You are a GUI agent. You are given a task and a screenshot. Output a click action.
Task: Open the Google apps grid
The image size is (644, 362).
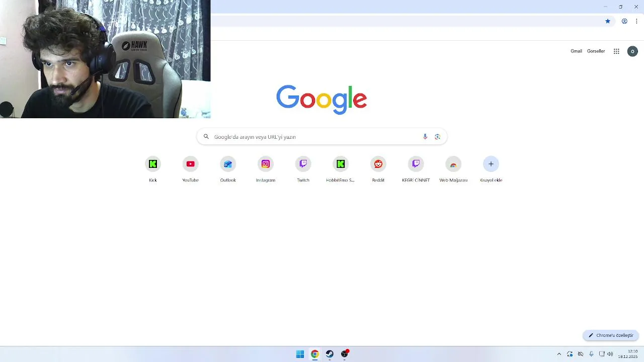point(616,51)
